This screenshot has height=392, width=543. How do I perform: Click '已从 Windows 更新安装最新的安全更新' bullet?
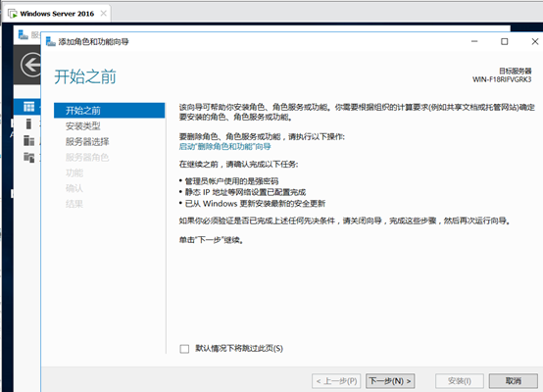(255, 203)
